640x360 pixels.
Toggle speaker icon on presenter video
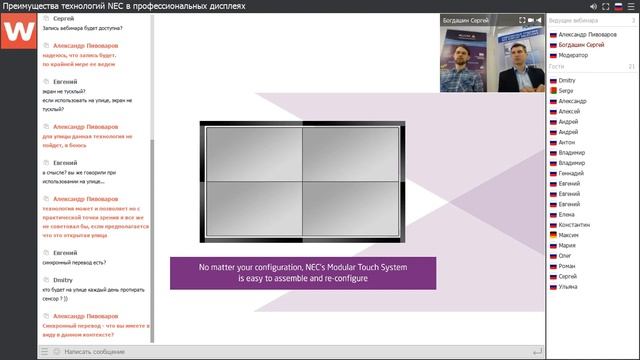[539, 20]
